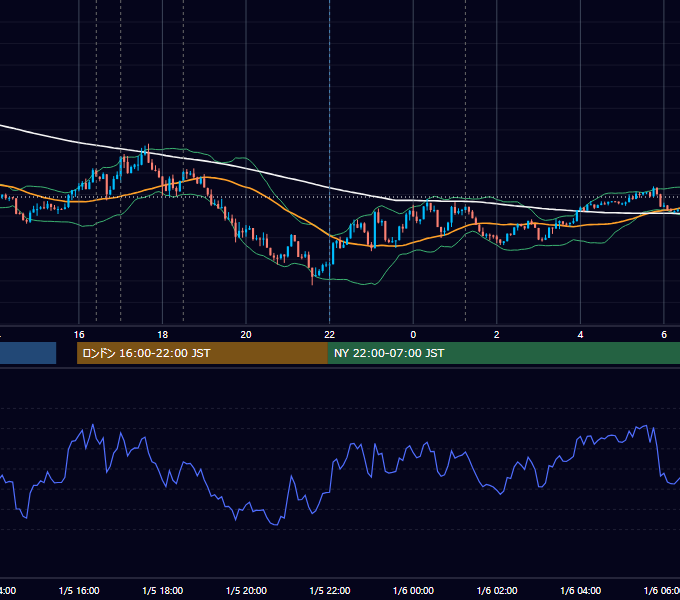Click the "0" hour label on upper axis
Screen dimensions: 680x600
(x=413, y=334)
